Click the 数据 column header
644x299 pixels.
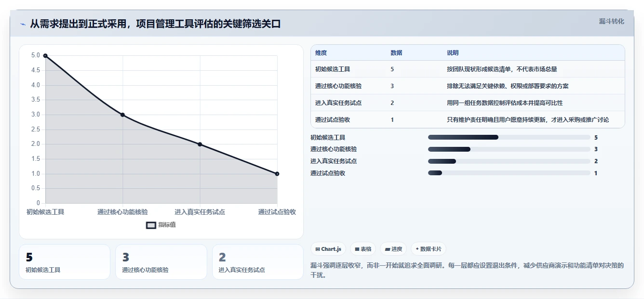pyautogui.click(x=396, y=53)
